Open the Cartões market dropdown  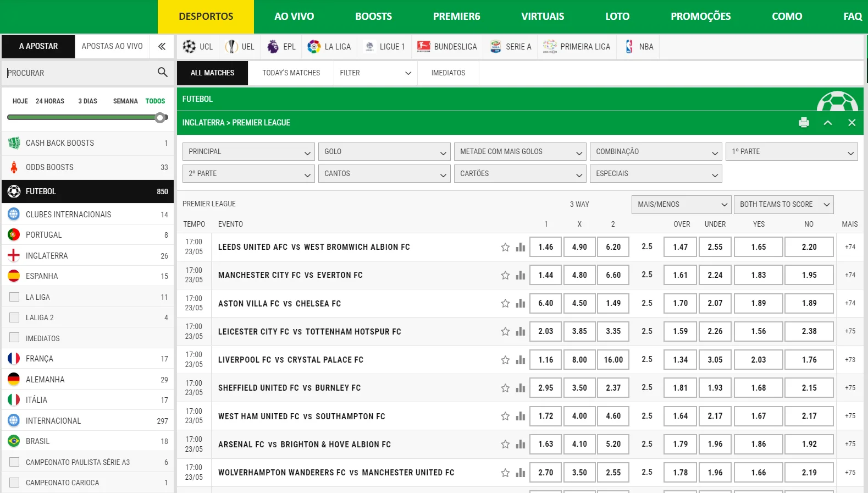click(520, 174)
